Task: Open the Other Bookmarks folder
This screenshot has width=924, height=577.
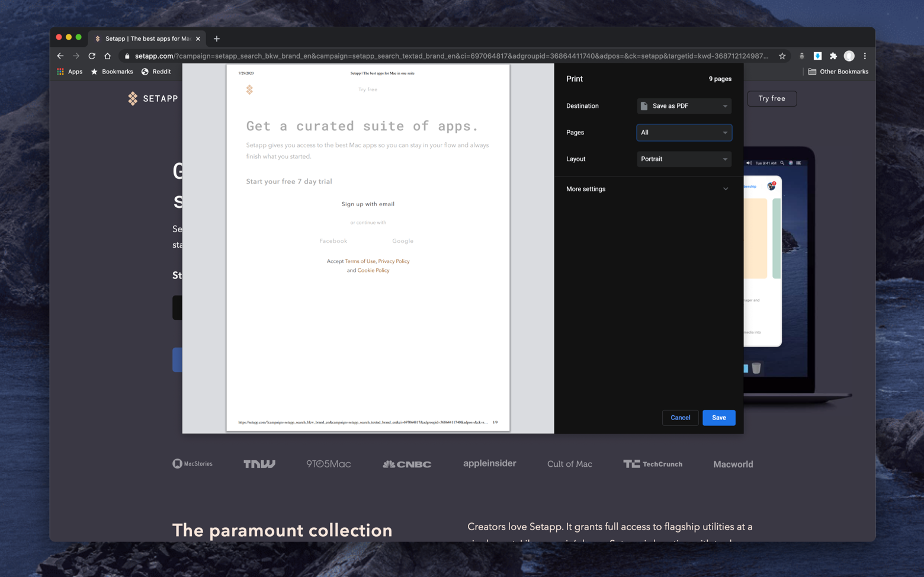Action: [x=838, y=72]
